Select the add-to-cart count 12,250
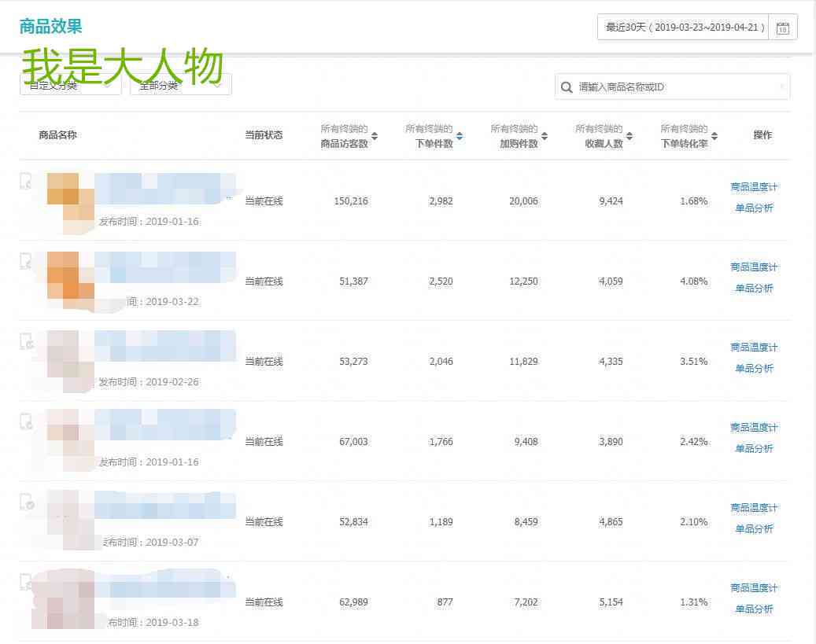 click(523, 282)
